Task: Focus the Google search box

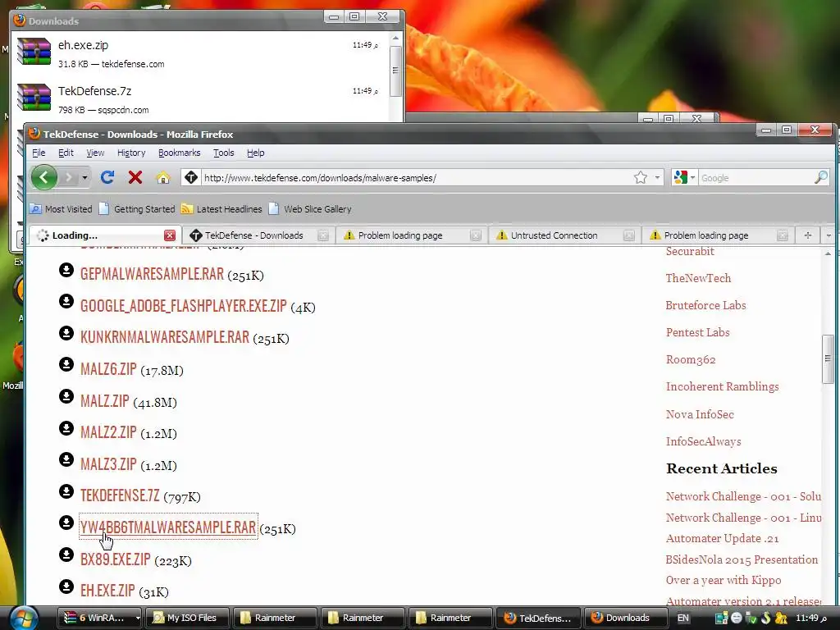Action: 756,178
